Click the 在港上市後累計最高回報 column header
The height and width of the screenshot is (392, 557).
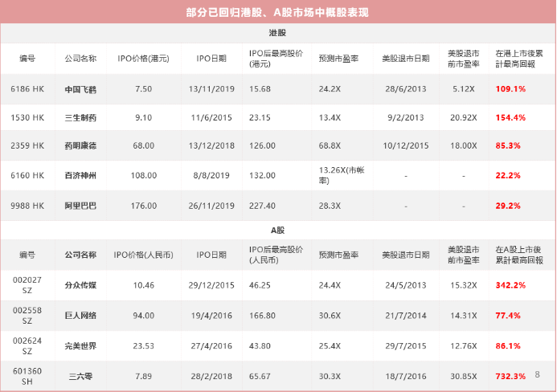tap(519, 59)
